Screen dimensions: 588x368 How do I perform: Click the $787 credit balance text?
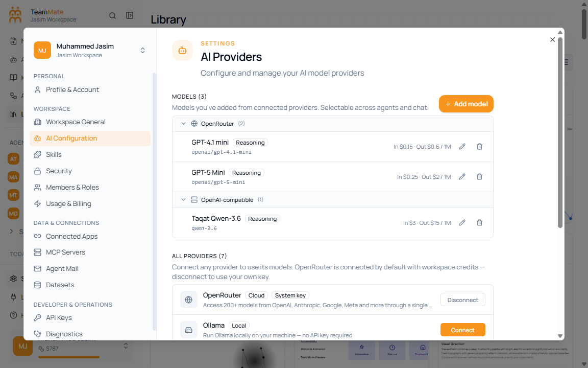point(52,349)
